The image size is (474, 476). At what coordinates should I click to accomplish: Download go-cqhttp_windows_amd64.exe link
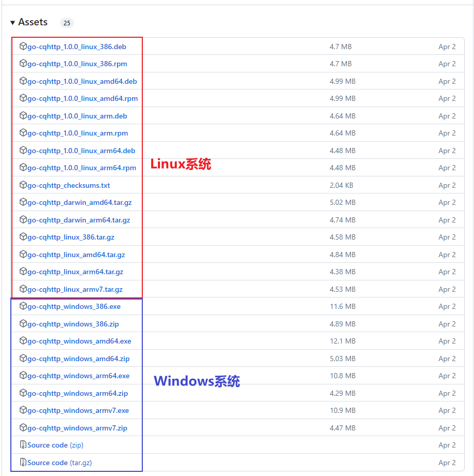pos(79,341)
